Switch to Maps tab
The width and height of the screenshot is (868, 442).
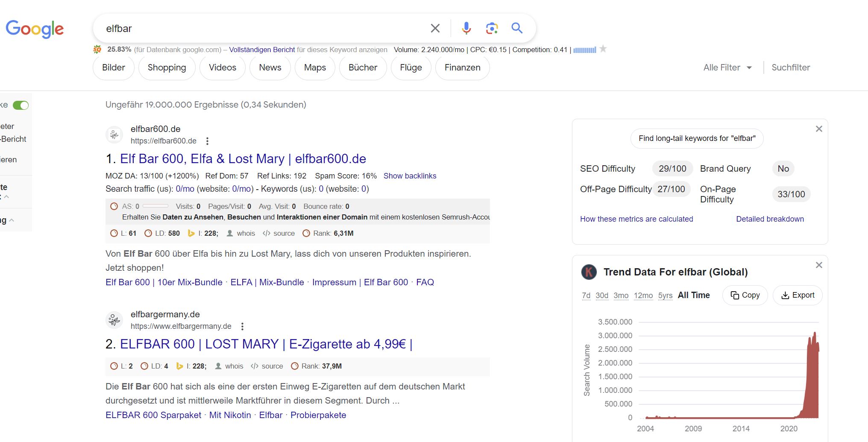[315, 67]
